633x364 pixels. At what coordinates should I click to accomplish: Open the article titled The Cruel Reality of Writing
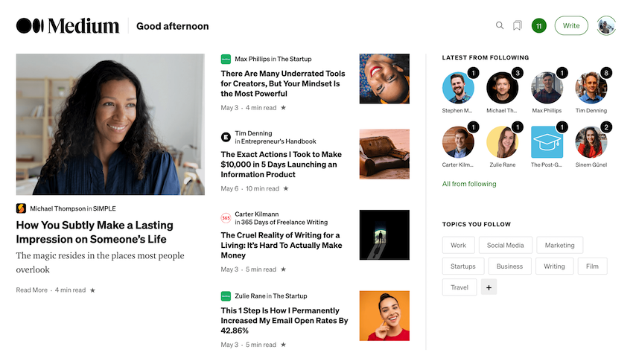[x=281, y=245]
